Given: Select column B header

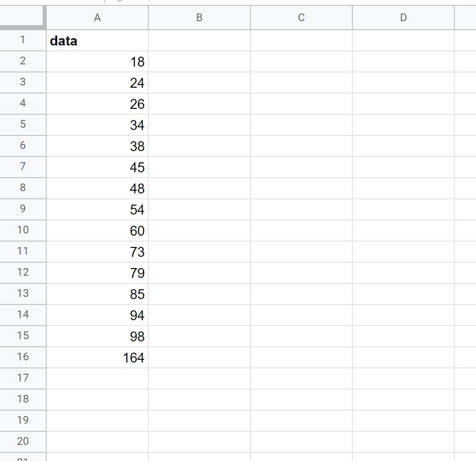Looking at the screenshot, I should (x=199, y=18).
